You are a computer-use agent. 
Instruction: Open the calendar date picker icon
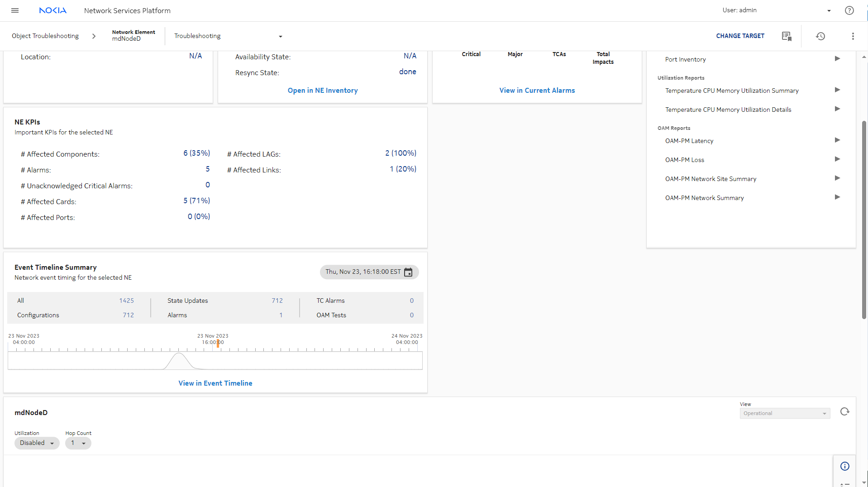click(408, 272)
